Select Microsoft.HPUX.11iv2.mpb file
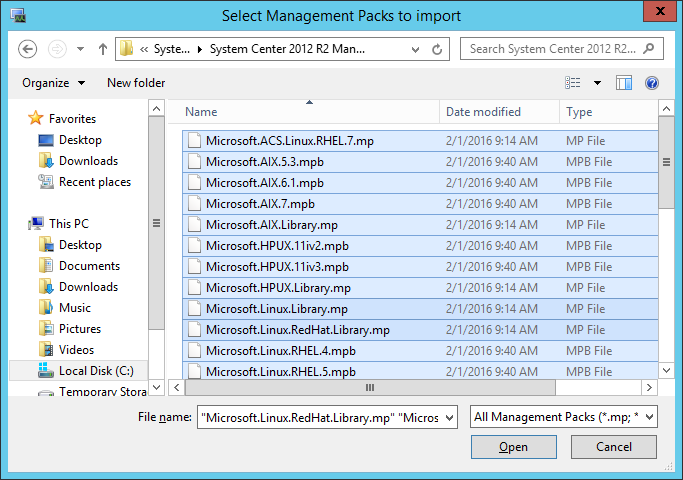 (420, 246)
